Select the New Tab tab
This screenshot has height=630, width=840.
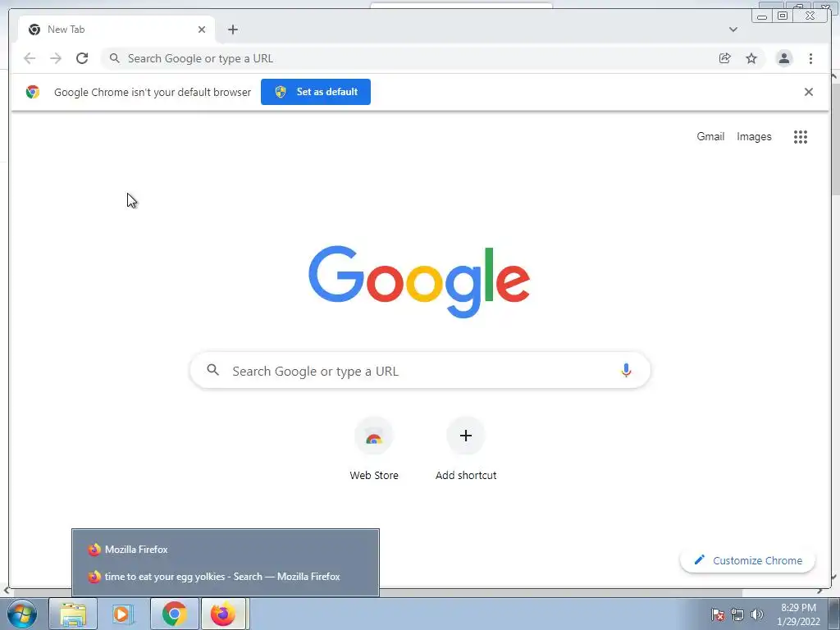(116, 30)
